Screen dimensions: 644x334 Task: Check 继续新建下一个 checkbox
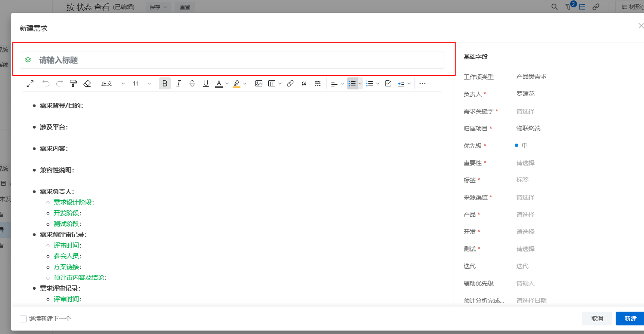pyautogui.click(x=23, y=319)
